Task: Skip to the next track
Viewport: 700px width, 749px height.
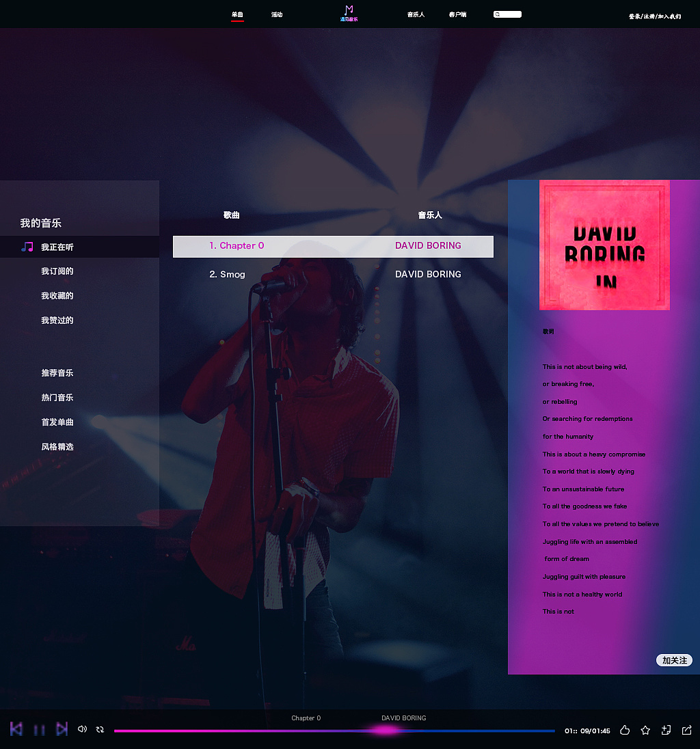Action: coord(62,729)
